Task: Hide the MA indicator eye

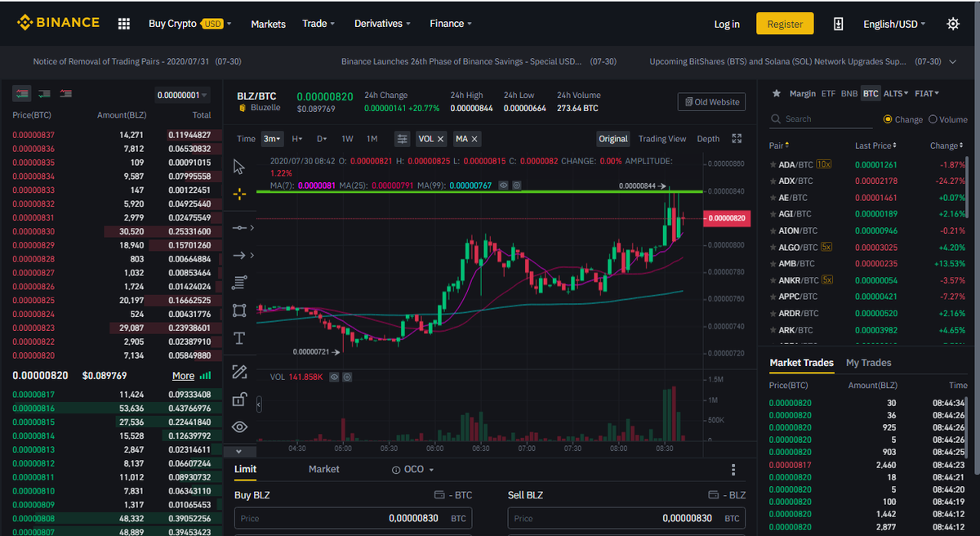Action: [504, 186]
